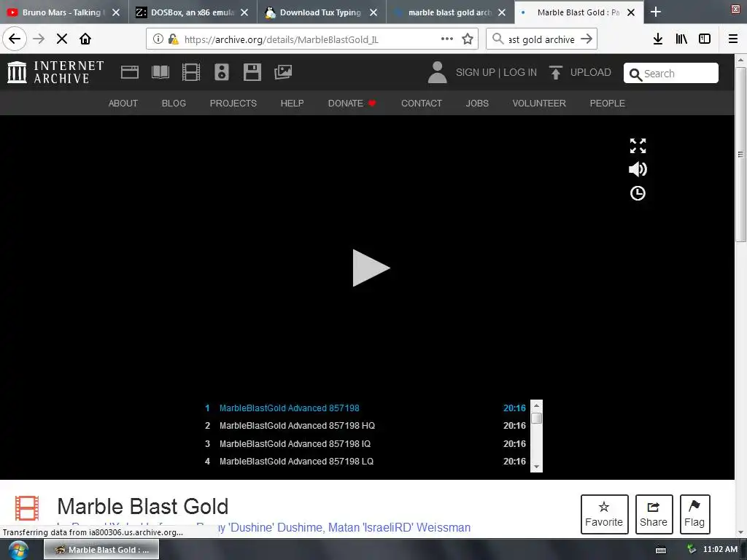The width and height of the screenshot is (747, 560).
Task: Open a new browser tab
Action: 656,12
